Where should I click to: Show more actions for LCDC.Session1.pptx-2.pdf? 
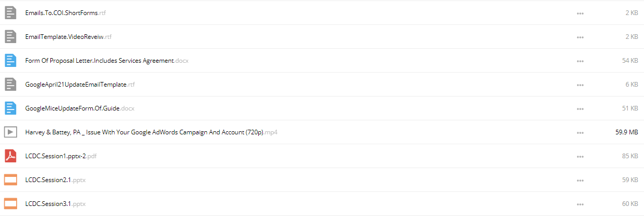pyautogui.click(x=580, y=157)
